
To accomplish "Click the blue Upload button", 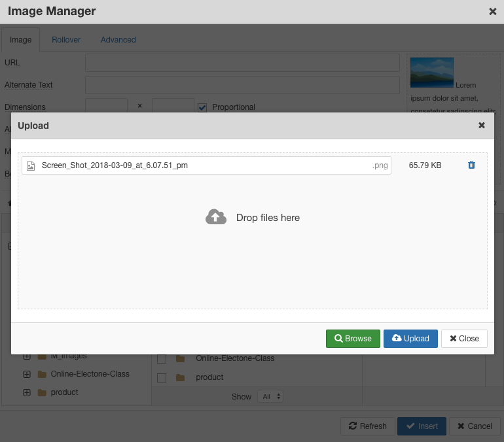I will point(410,339).
